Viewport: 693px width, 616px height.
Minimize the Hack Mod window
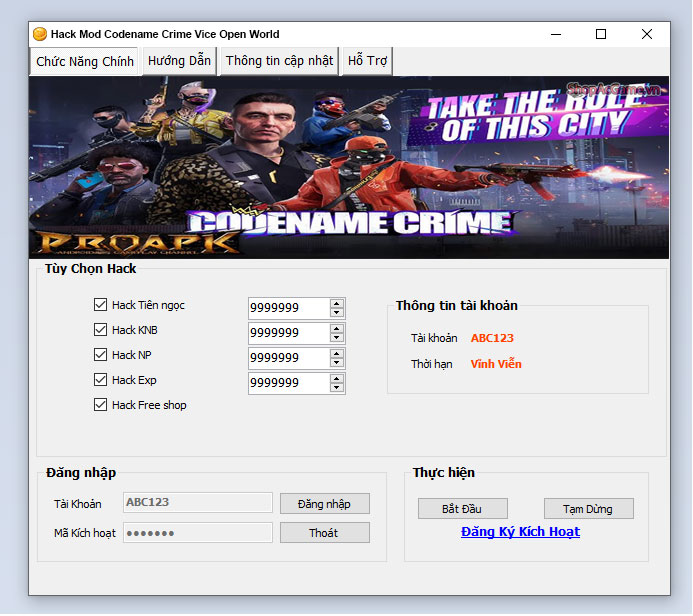click(x=556, y=34)
